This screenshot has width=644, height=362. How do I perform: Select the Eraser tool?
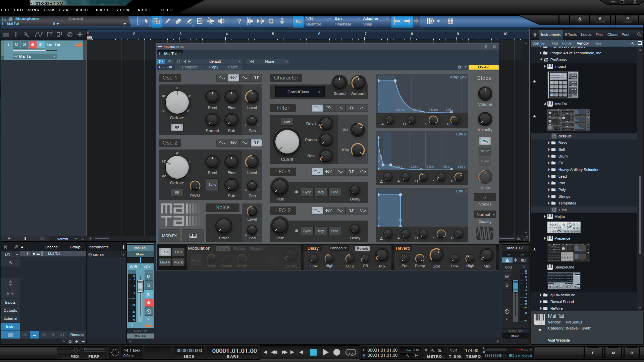(x=178, y=21)
